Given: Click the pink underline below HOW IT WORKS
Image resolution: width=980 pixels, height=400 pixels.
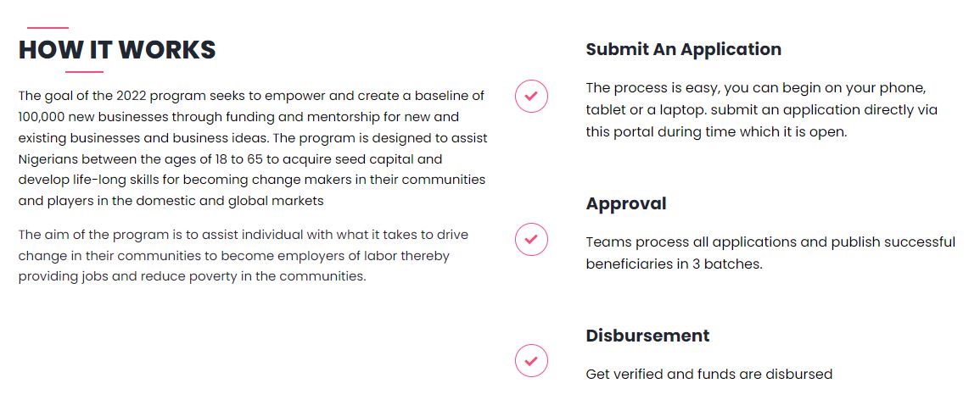Looking at the screenshot, I should click(84, 72).
